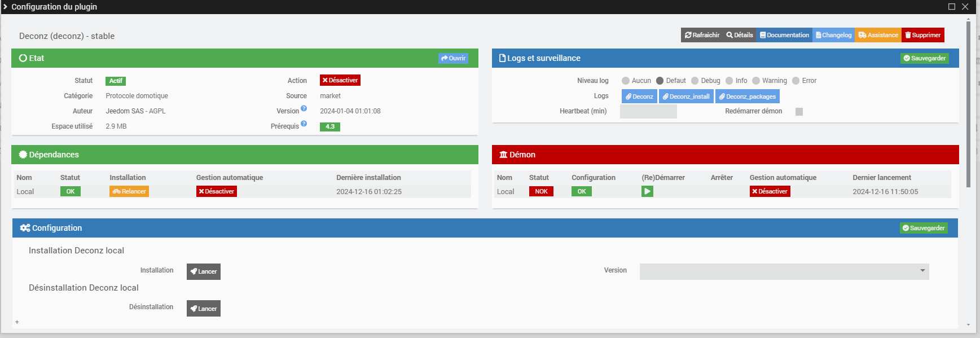Viewport: 980px width, 338px height.
Task: Save the Configuration panel
Action: point(924,228)
